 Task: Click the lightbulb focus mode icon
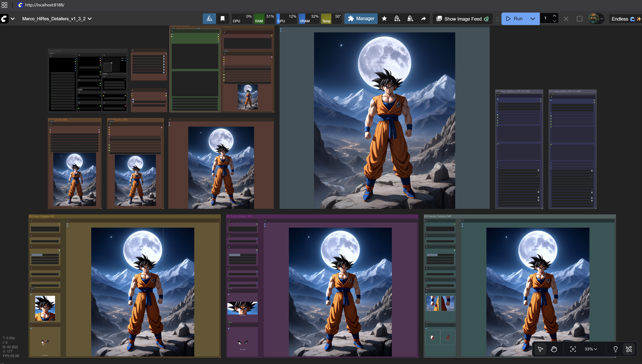point(616,349)
